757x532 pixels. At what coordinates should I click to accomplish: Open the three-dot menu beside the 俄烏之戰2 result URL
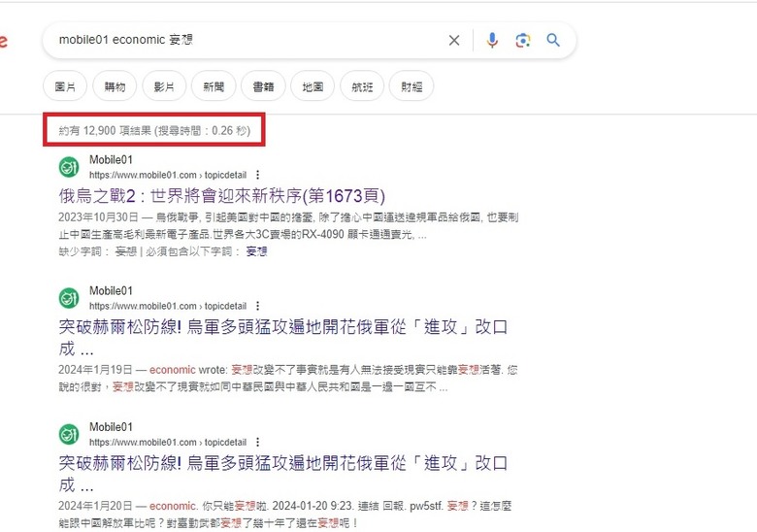[258, 175]
